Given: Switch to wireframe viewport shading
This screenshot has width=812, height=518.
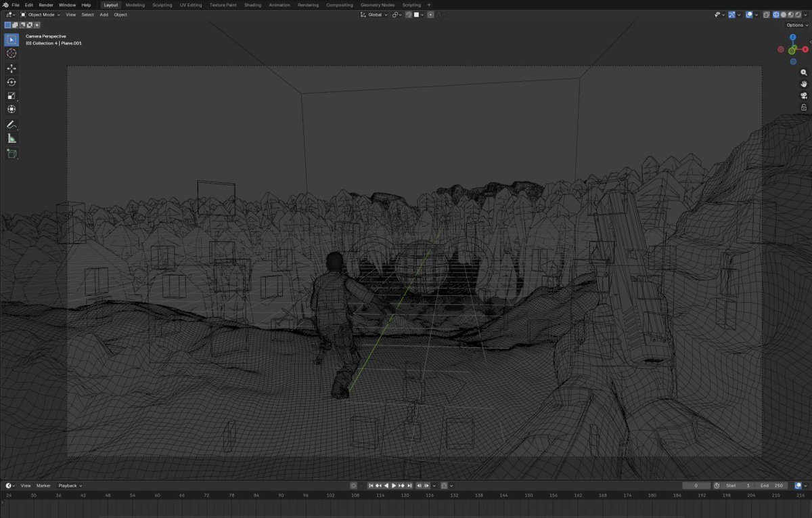Looking at the screenshot, I should (776, 15).
